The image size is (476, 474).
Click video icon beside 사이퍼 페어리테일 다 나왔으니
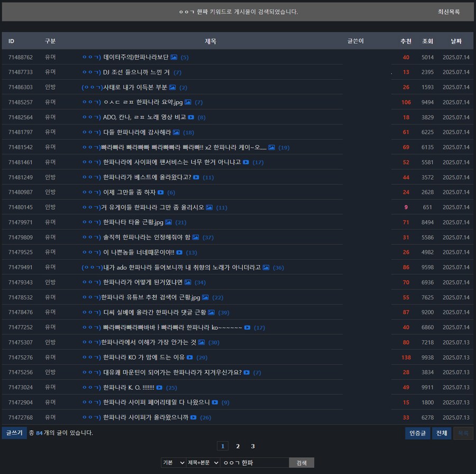coord(215,403)
